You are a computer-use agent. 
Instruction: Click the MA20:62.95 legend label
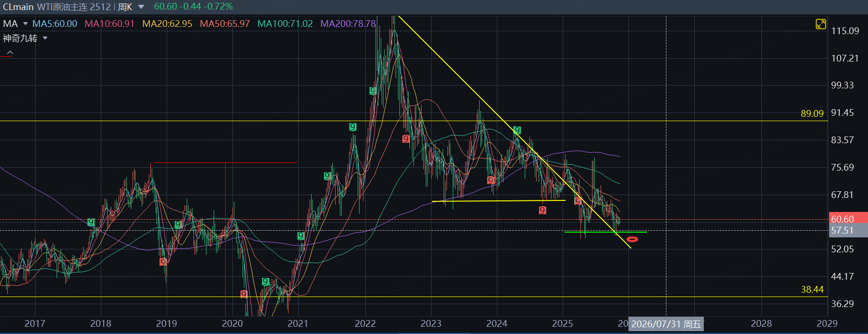167,24
